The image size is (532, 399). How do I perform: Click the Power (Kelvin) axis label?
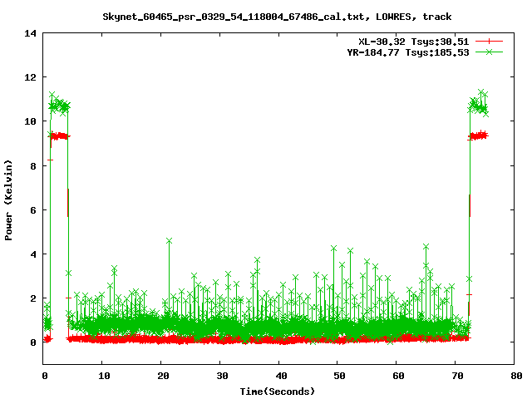pos(8,200)
